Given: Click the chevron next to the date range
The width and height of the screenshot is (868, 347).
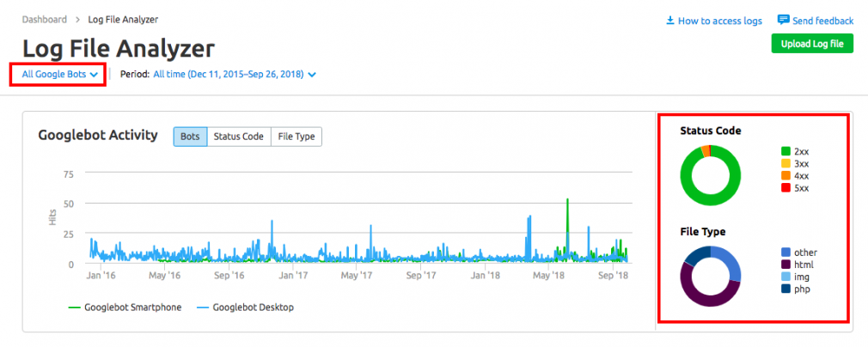Looking at the screenshot, I should [312, 75].
